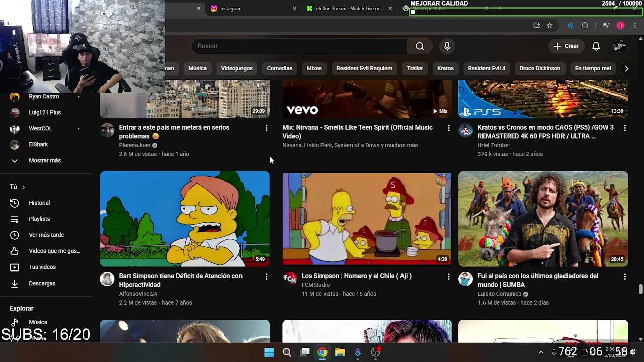Select the Música filter chip

197,68
